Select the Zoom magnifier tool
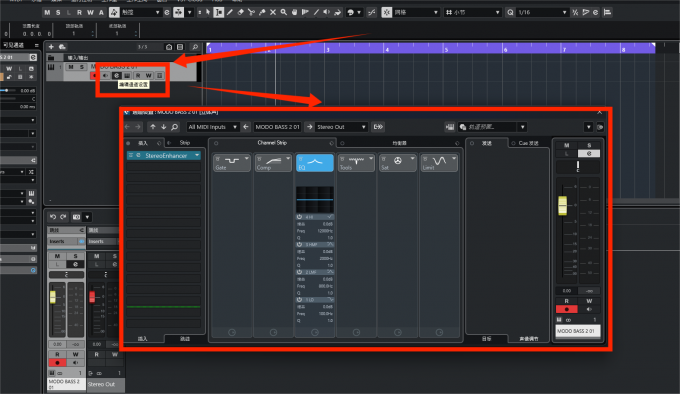 click(x=284, y=13)
